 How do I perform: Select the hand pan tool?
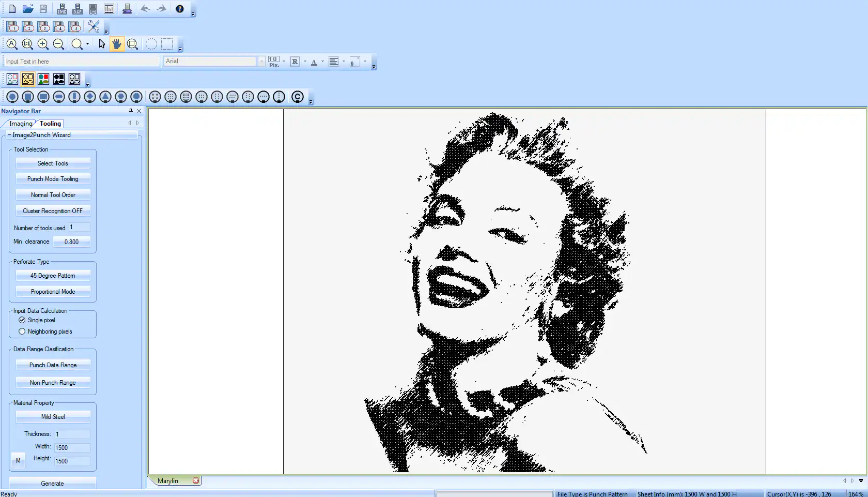coord(117,44)
